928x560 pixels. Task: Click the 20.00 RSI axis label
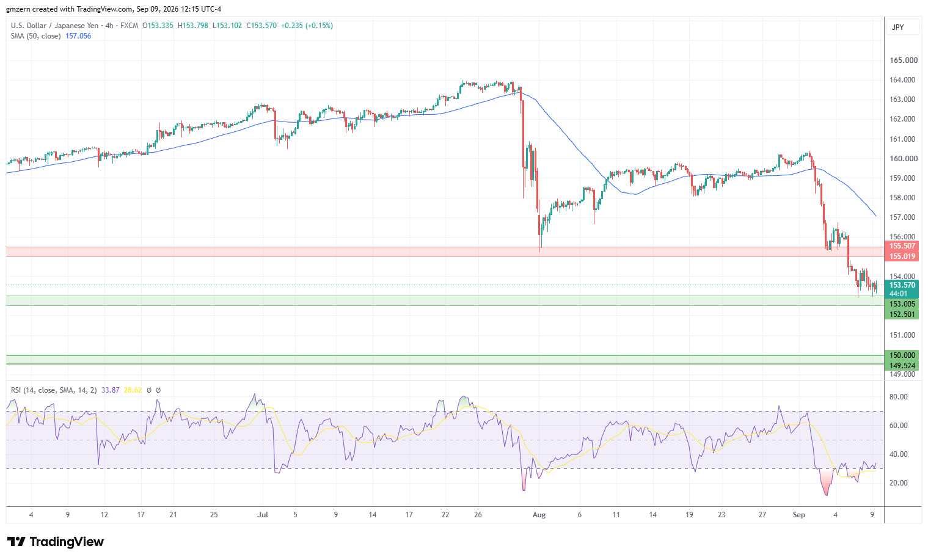tap(898, 483)
